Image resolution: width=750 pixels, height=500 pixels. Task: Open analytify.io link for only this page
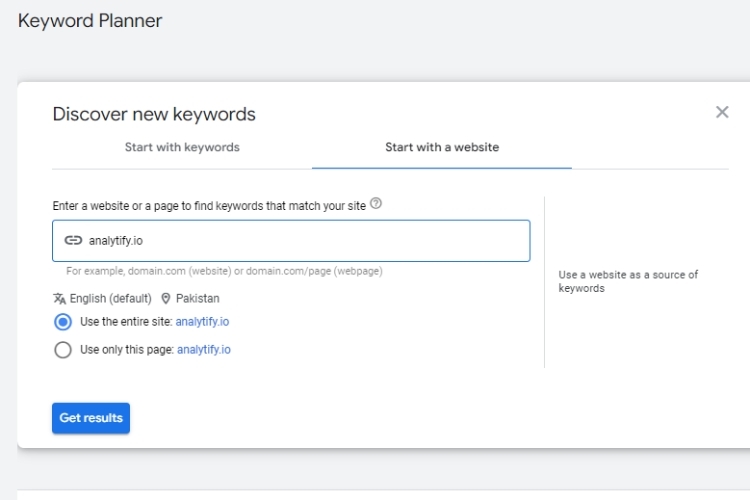204,350
